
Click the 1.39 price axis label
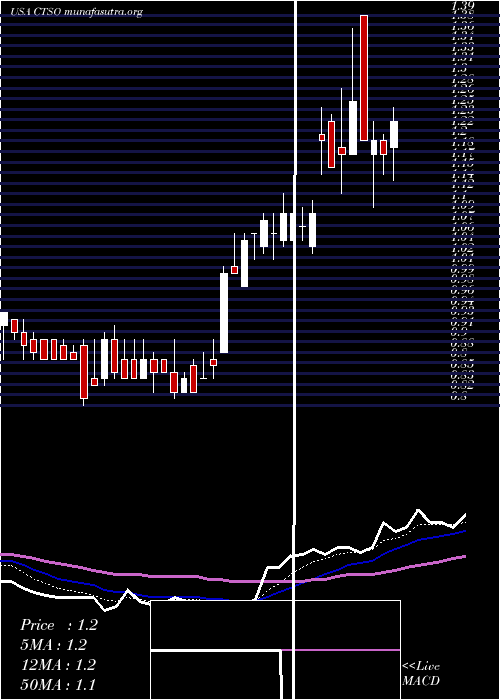pyautogui.click(x=462, y=6)
